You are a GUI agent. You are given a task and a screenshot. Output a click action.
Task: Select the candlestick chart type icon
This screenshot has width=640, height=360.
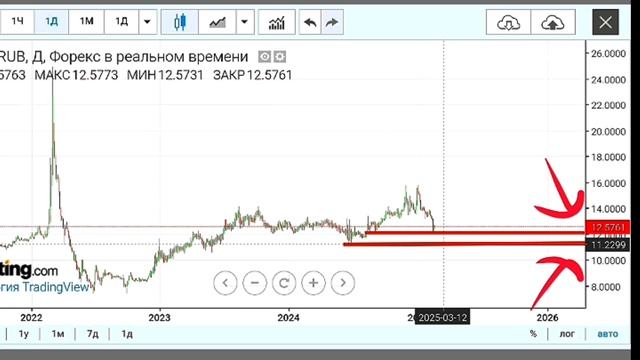click(x=180, y=22)
